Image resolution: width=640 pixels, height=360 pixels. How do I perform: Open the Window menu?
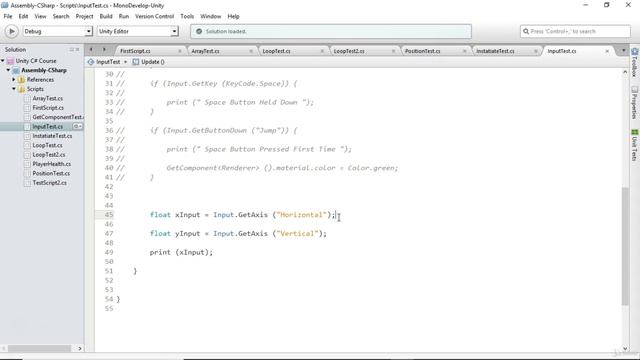[211, 16]
